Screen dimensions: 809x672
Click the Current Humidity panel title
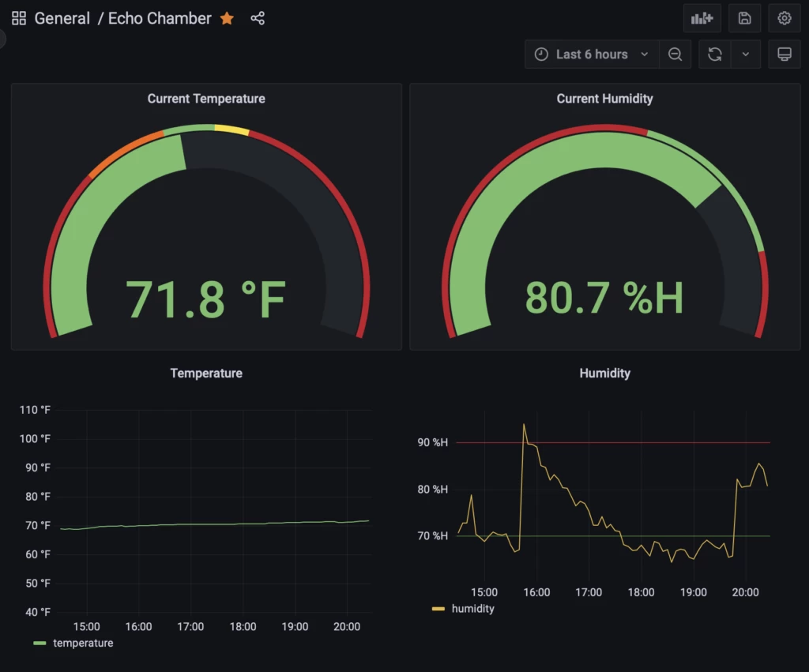point(604,98)
